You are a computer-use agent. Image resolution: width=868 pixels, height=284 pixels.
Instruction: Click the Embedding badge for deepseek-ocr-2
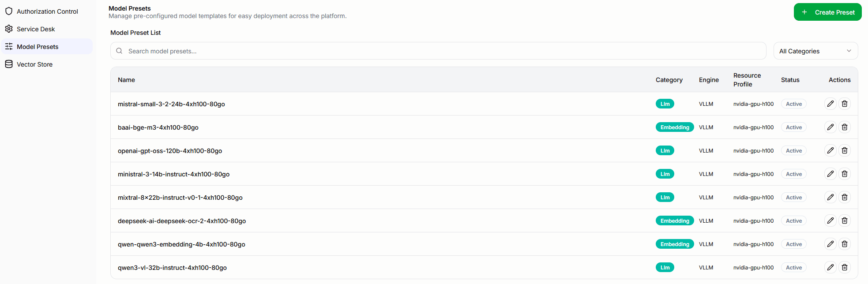click(x=675, y=221)
